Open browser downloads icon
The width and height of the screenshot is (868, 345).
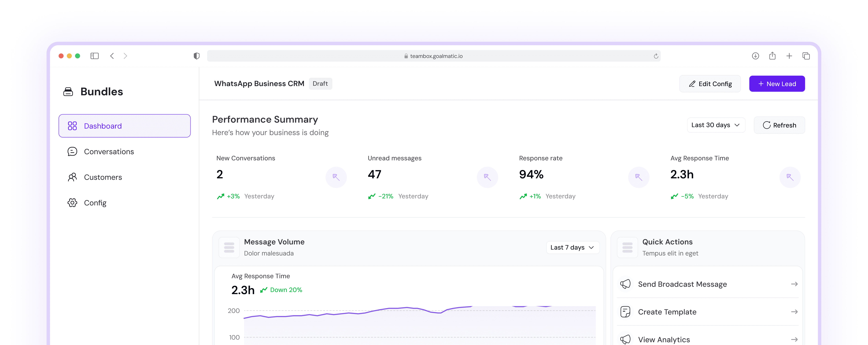tap(755, 56)
